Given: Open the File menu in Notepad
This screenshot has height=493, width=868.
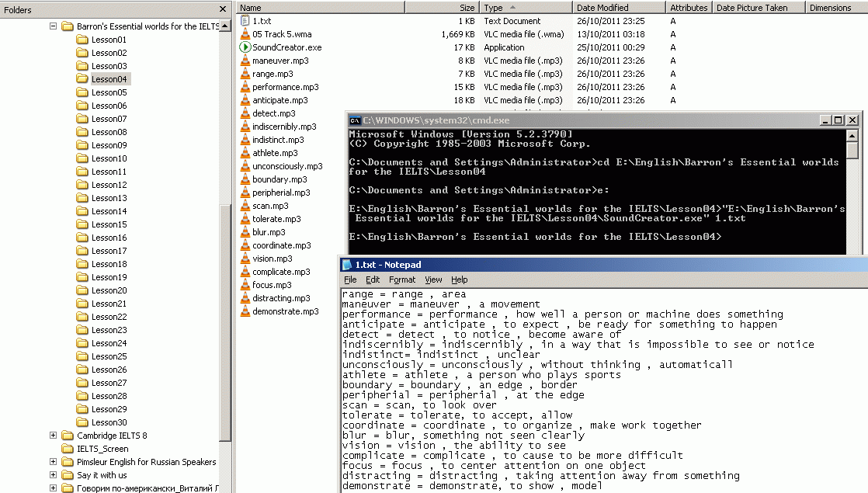Looking at the screenshot, I should pyautogui.click(x=350, y=280).
